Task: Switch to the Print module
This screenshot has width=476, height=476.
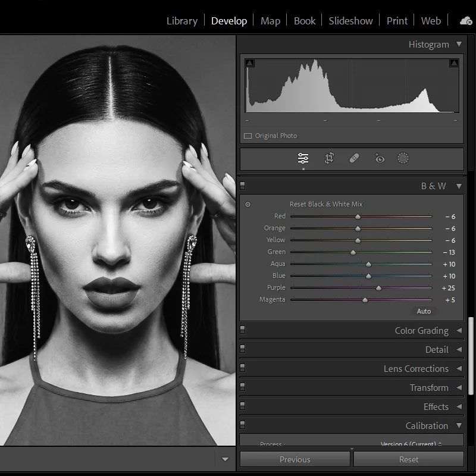Action: click(397, 21)
